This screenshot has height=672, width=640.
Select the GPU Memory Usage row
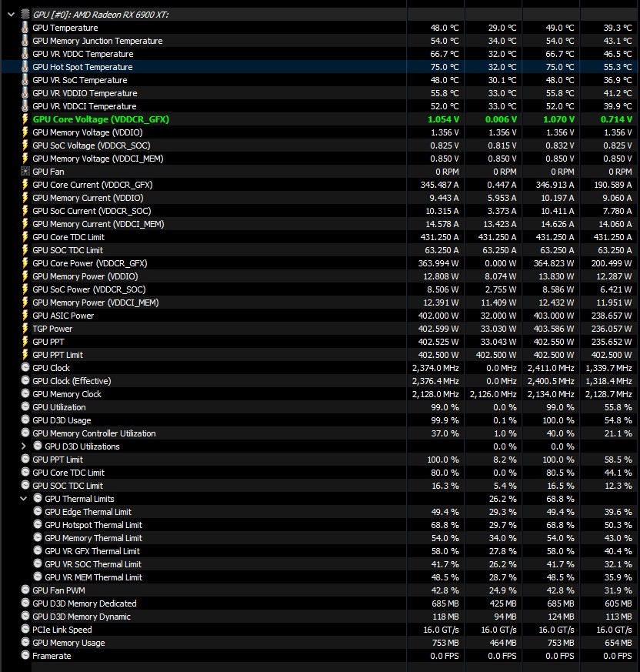(319, 643)
